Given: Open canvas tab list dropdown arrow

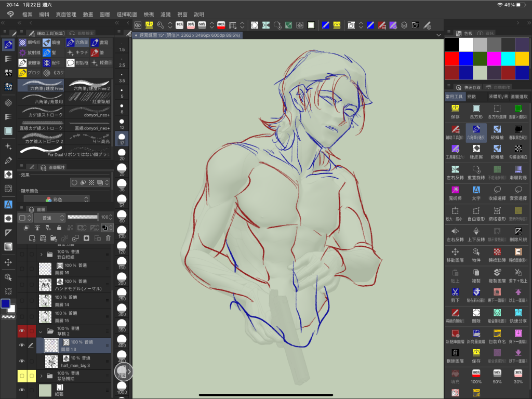Looking at the screenshot, I should point(438,35).
